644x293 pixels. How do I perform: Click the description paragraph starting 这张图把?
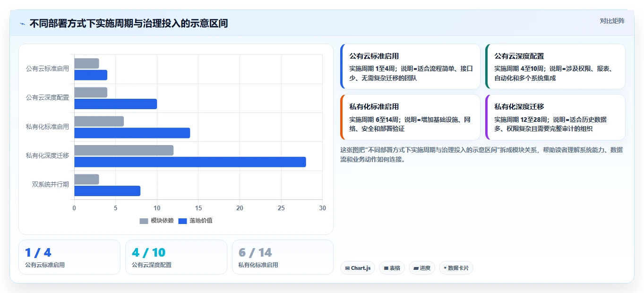pos(482,155)
